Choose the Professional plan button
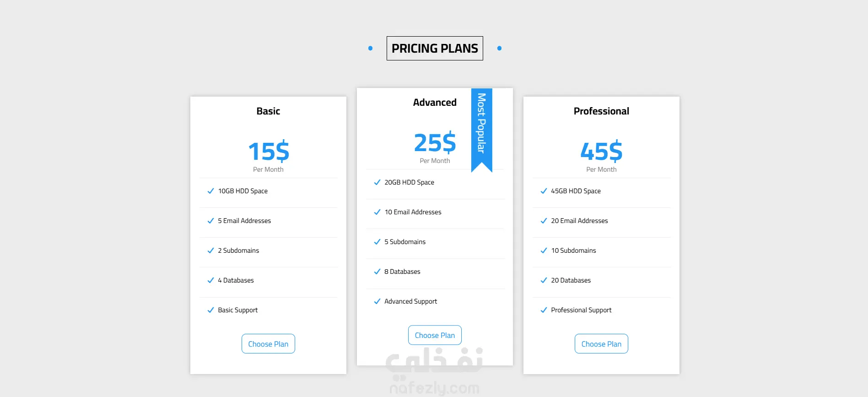Screen dimensions: 868x397 (601, 344)
